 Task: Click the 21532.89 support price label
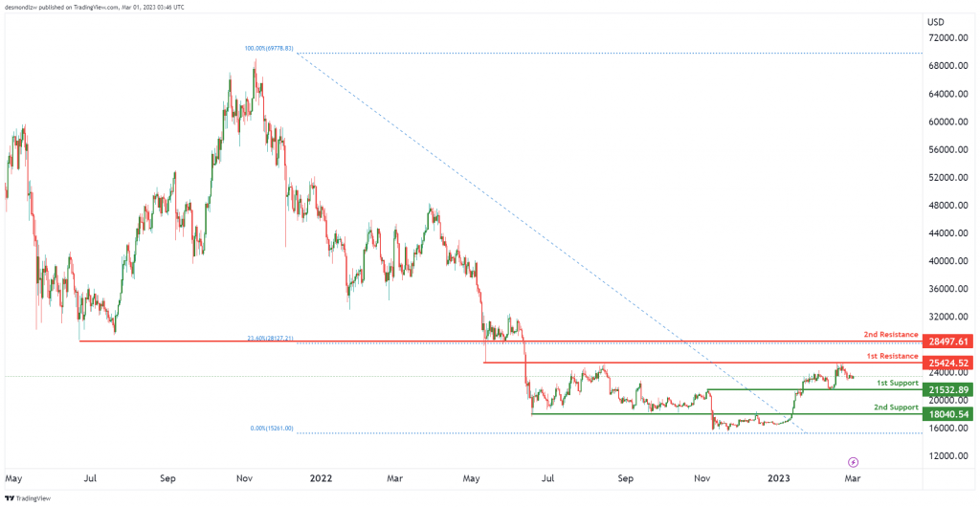pyautogui.click(x=948, y=390)
